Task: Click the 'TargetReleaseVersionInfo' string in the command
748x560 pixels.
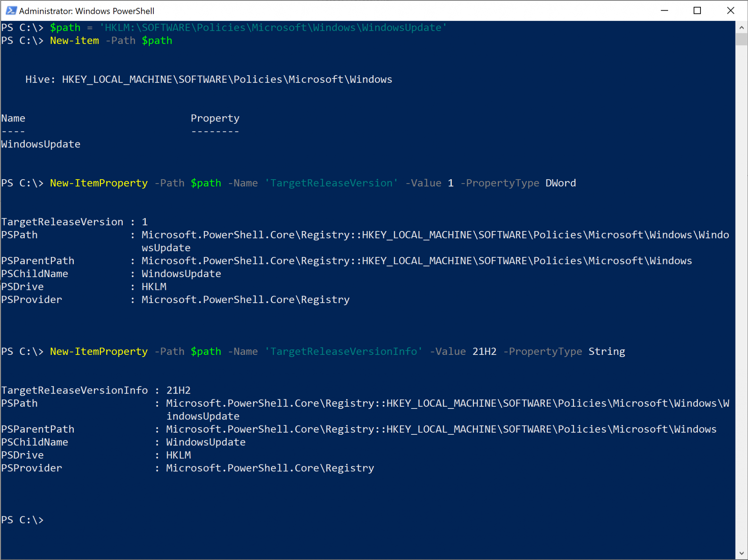Action: (343, 351)
